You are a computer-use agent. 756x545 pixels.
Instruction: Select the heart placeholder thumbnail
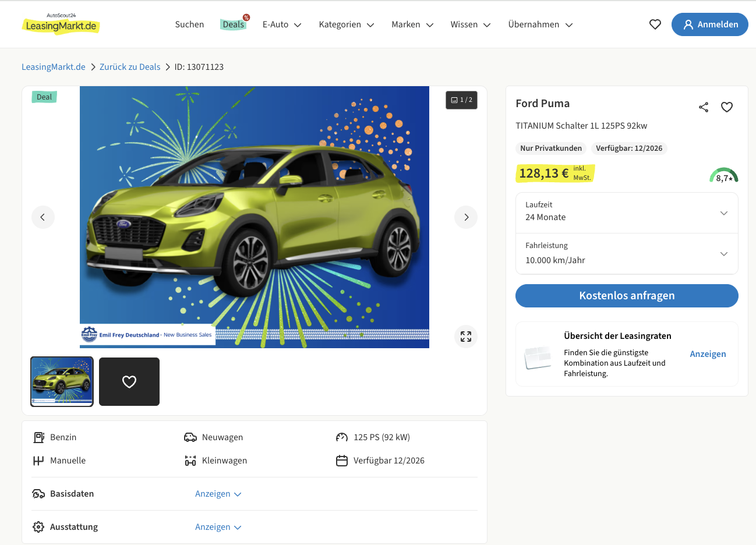click(129, 381)
